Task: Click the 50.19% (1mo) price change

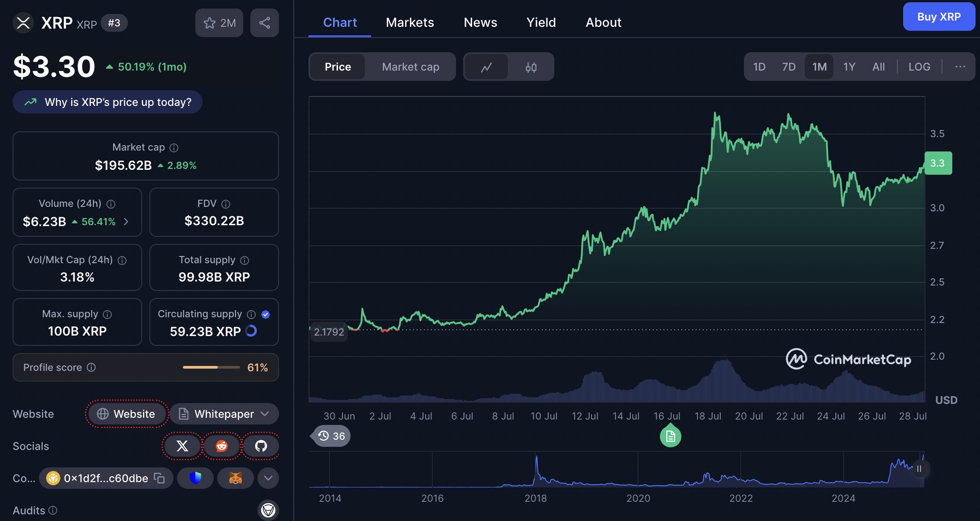Action: [146, 67]
